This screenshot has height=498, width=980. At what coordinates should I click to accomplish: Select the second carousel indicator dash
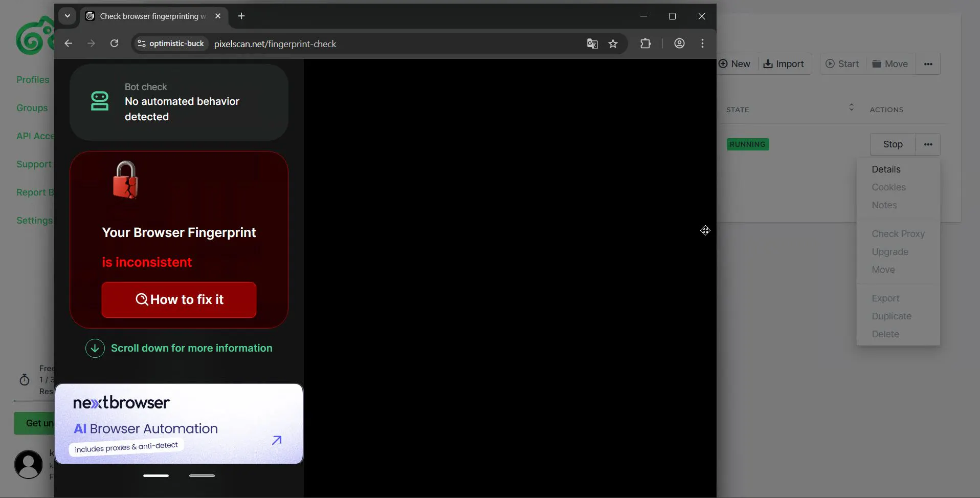click(x=202, y=475)
